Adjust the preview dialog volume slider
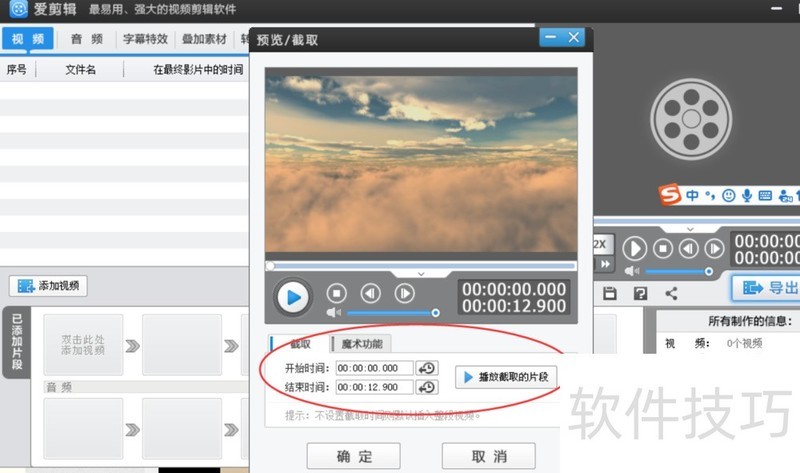Screen dimensions: 800x473 click(392, 313)
